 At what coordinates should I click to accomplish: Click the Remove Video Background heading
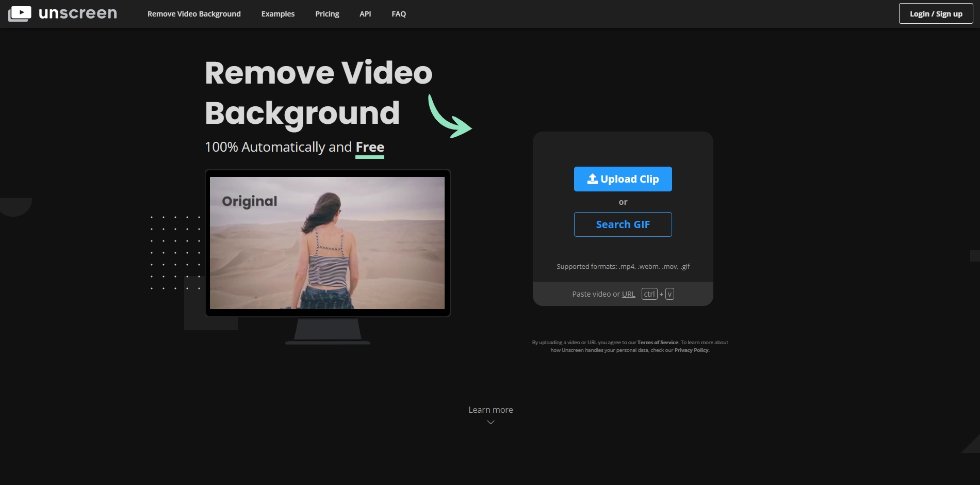pyautogui.click(x=318, y=93)
